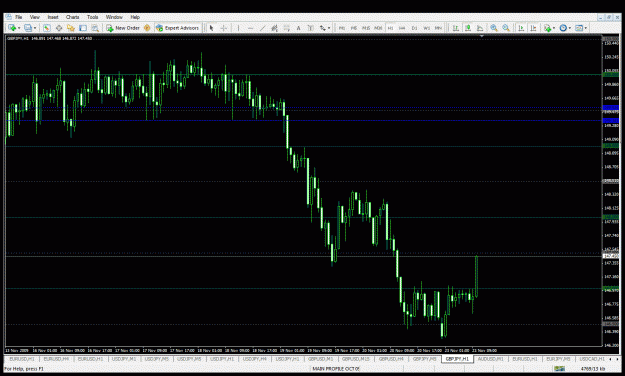Open the Charts menu
Viewport: 625px width, 376px height.
coord(73,17)
